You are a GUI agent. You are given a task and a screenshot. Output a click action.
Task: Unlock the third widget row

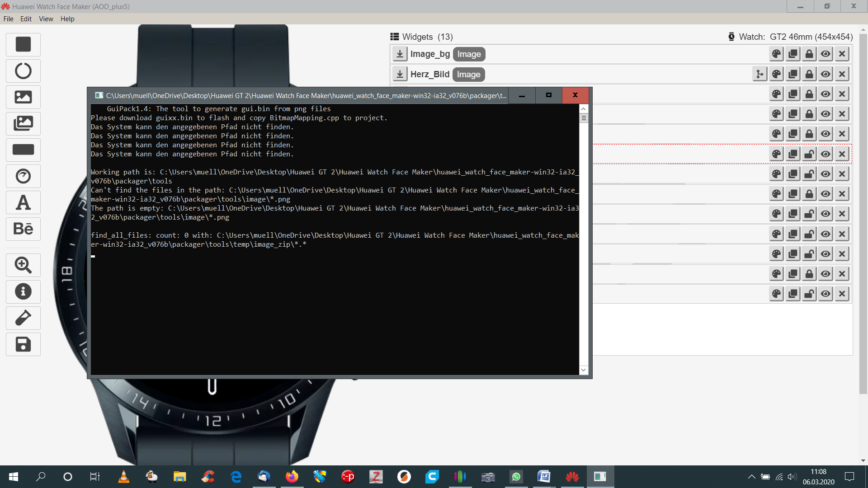(x=809, y=94)
